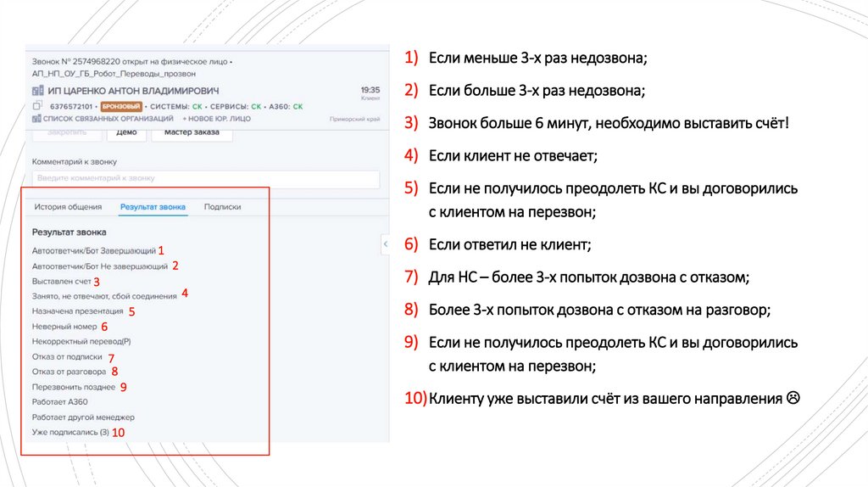Collapse the side panel with the chevron arrow
The width and height of the screenshot is (868, 487).
pyautogui.click(x=386, y=243)
